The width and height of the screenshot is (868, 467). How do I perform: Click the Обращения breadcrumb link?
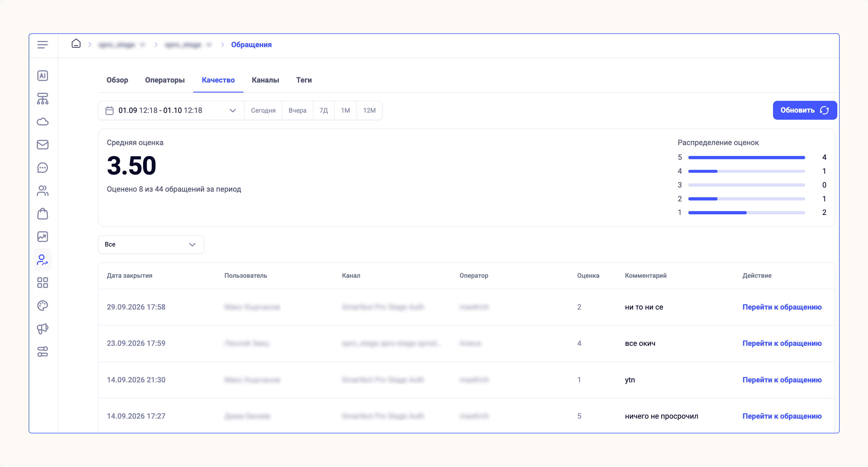pyautogui.click(x=251, y=45)
